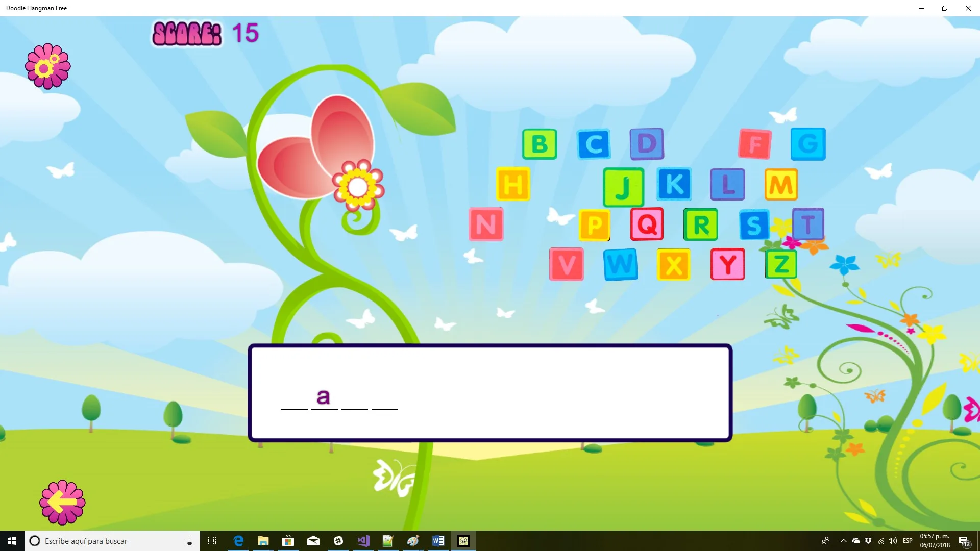The image size is (980, 551).
Task: Select the green J block
Action: point(623,187)
